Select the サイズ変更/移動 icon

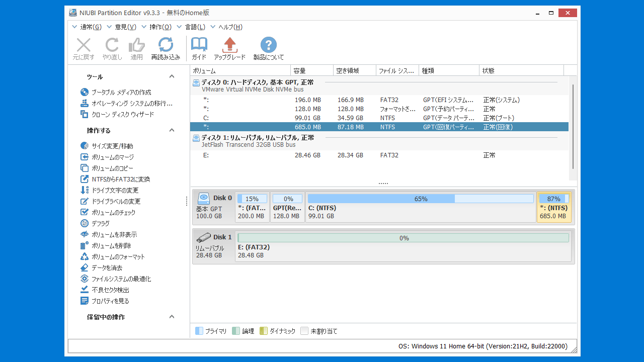(85, 146)
